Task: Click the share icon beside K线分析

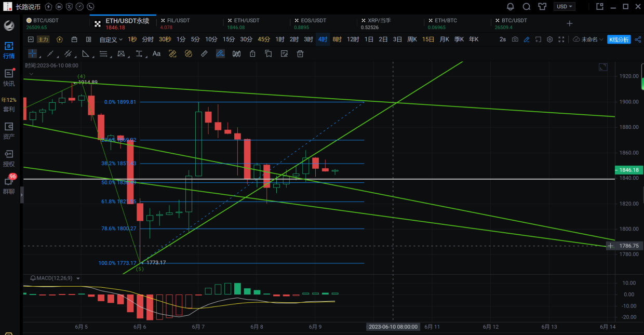Action: (637, 39)
